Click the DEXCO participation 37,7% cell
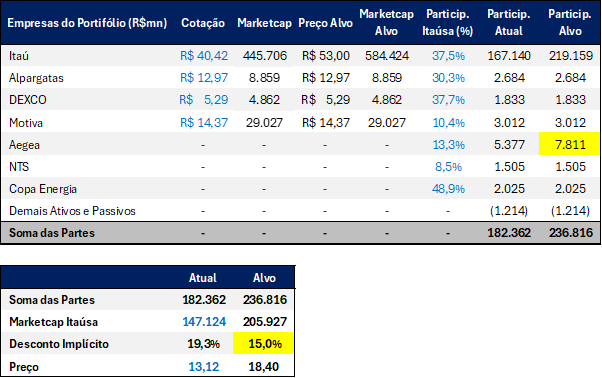This screenshot has width=602, height=378. pyautogui.click(x=448, y=100)
